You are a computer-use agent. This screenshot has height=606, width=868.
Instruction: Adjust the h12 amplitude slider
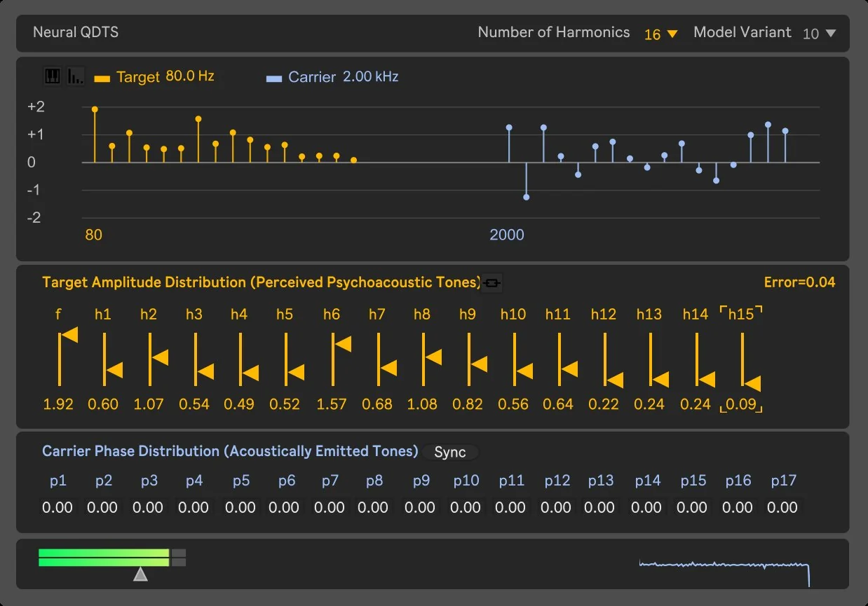[613, 360]
